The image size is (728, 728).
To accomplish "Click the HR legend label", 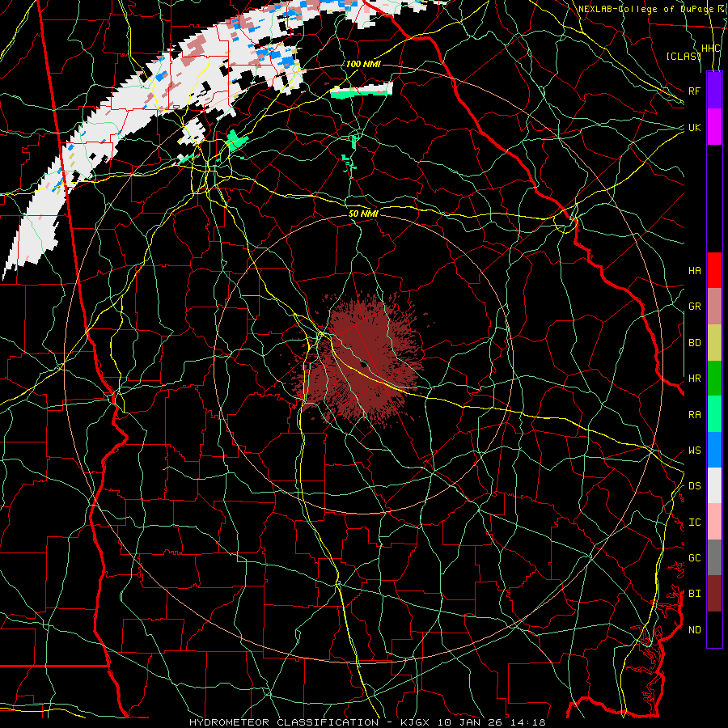I will pos(694,379).
